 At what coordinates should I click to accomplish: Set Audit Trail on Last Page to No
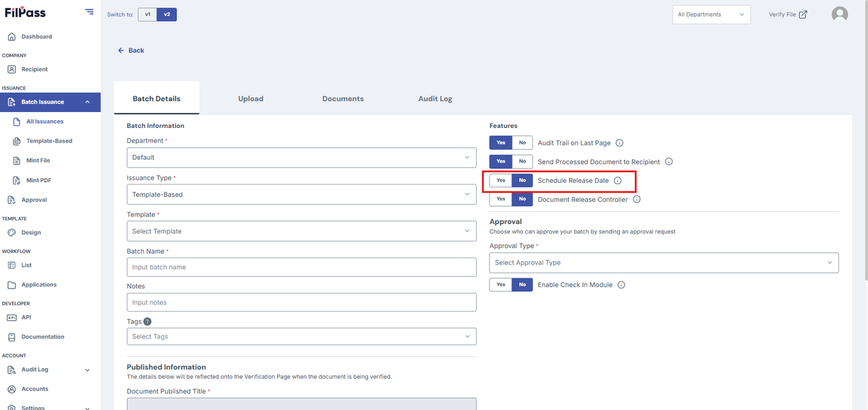[x=522, y=143]
